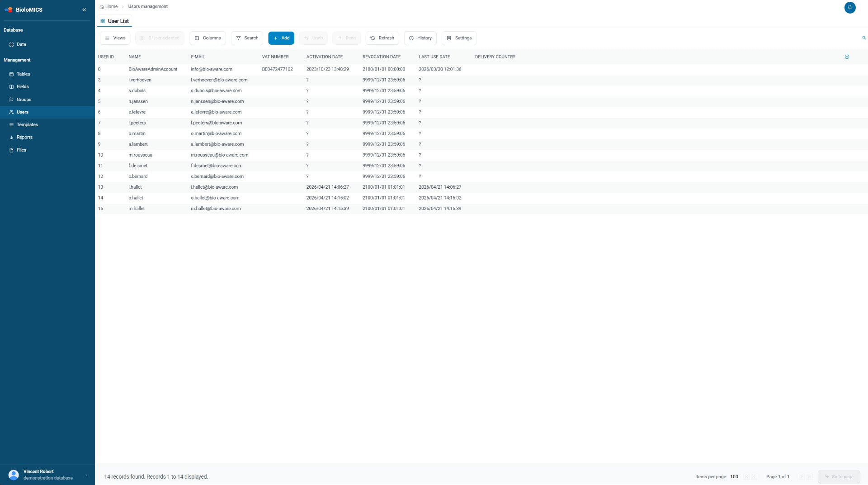Expand the Vincent Robert account menu

point(86,475)
